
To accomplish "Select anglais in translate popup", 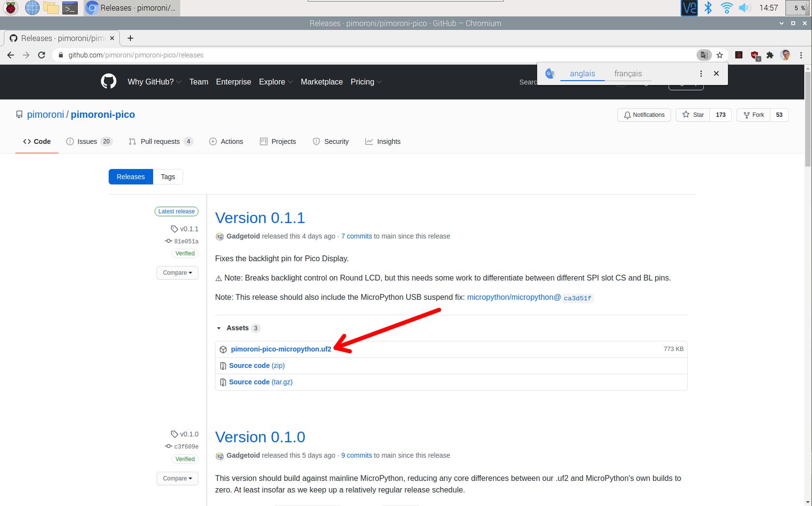I will [583, 73].
